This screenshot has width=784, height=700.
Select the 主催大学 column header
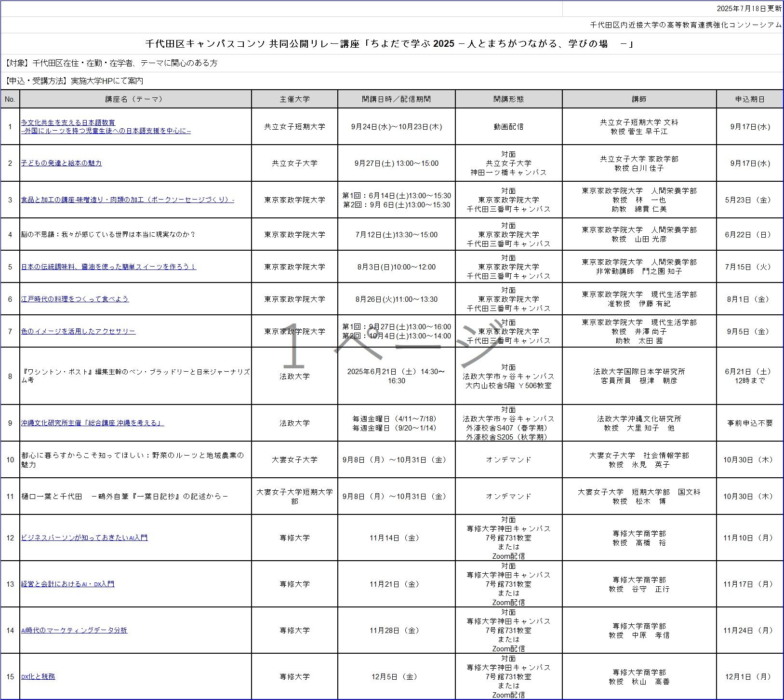[294, 99]
